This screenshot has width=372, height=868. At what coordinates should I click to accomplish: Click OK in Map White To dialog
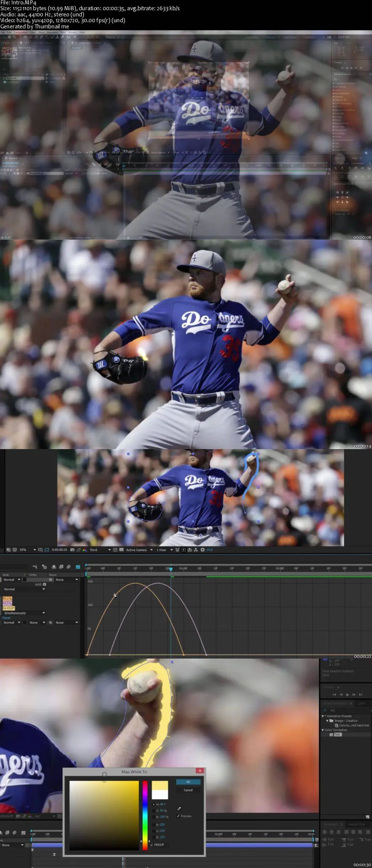188,781
